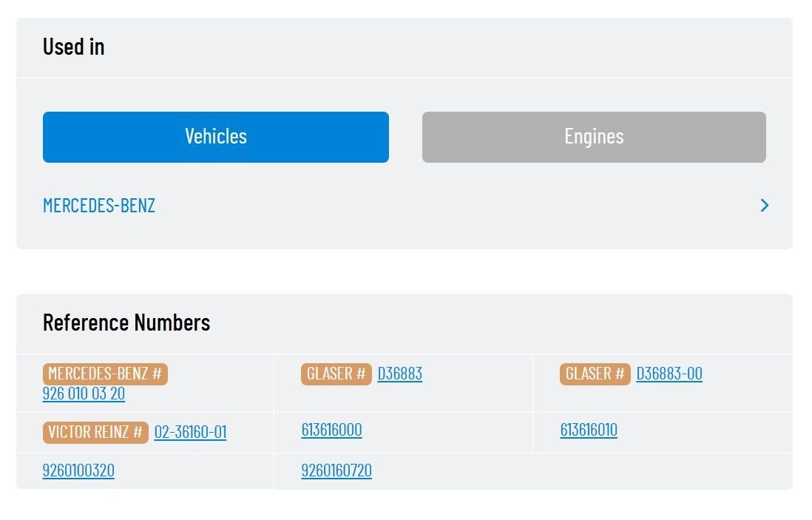Image resolution: width=812 pixels, height=520 pixels.
Task: Switch to the Vehicles tab
Action: coord(215,137)
